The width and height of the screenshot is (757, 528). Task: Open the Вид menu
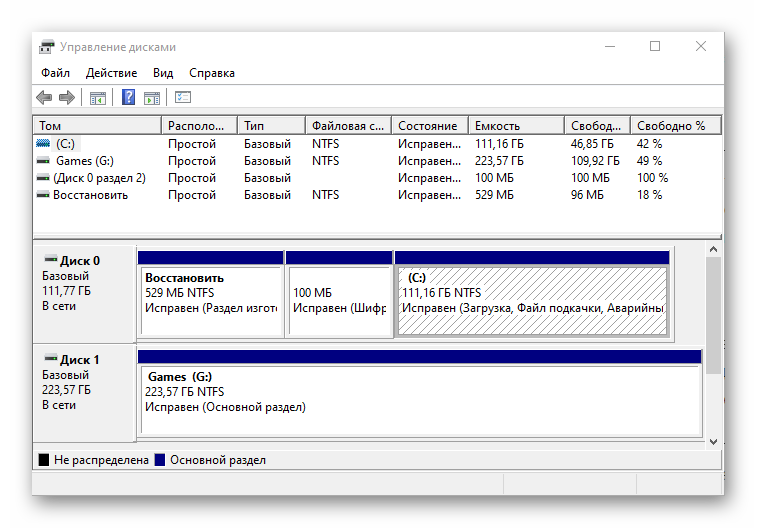point(163,73)
